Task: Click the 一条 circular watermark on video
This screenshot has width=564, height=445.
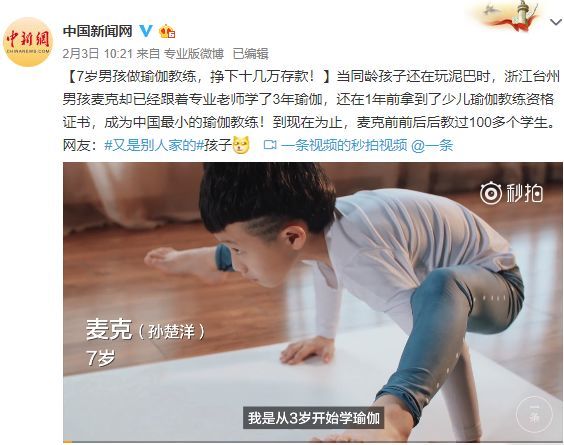Action: pos(534,414)
